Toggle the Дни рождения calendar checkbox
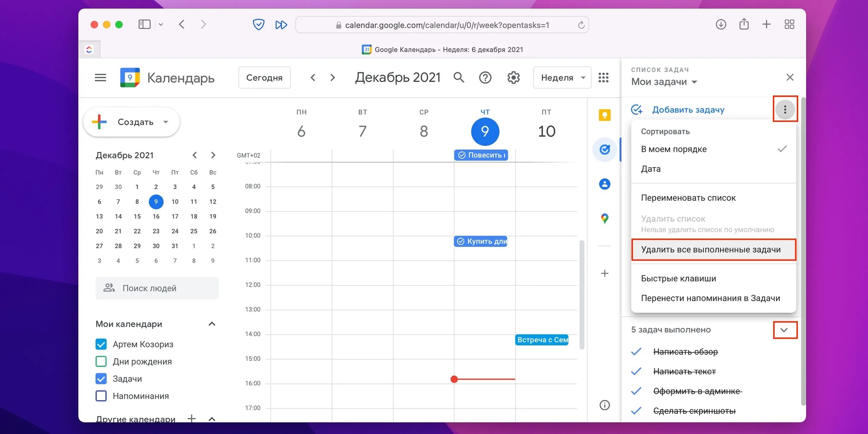868x434 pixels. pos(101,361)
